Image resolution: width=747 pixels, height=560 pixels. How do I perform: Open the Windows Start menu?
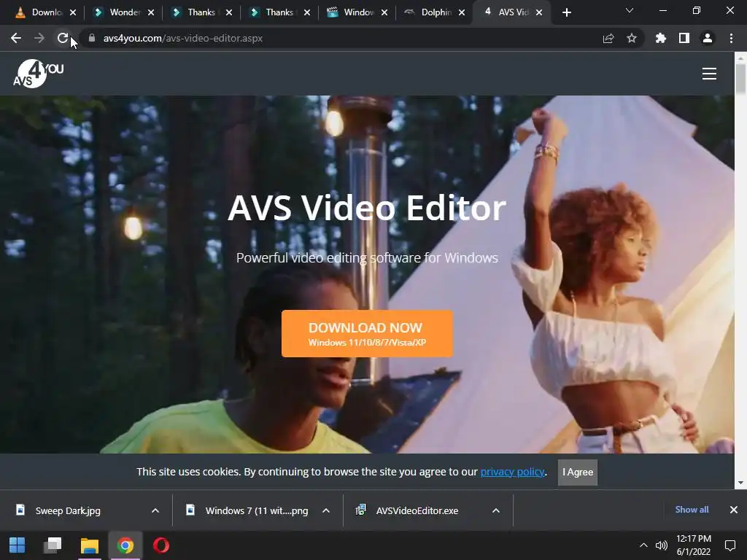[x=18, y=545]
